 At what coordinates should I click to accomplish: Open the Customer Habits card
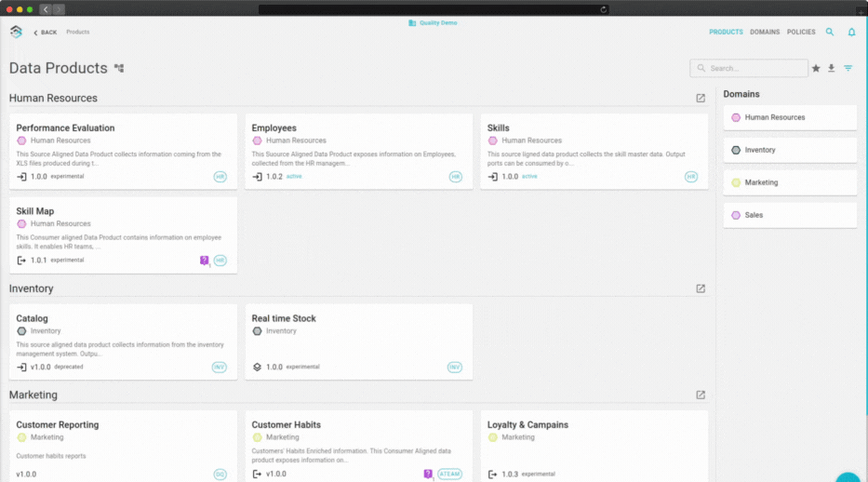tap(359, 446)
